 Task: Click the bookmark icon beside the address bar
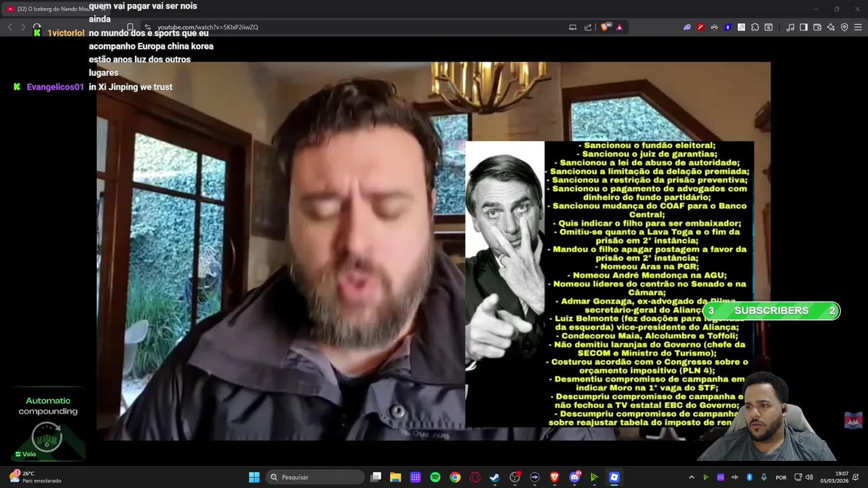[x=130, y=27]
